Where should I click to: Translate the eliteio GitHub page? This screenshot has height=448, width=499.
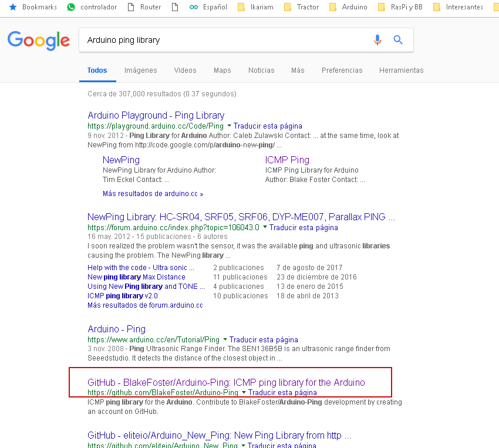(282, 445)
